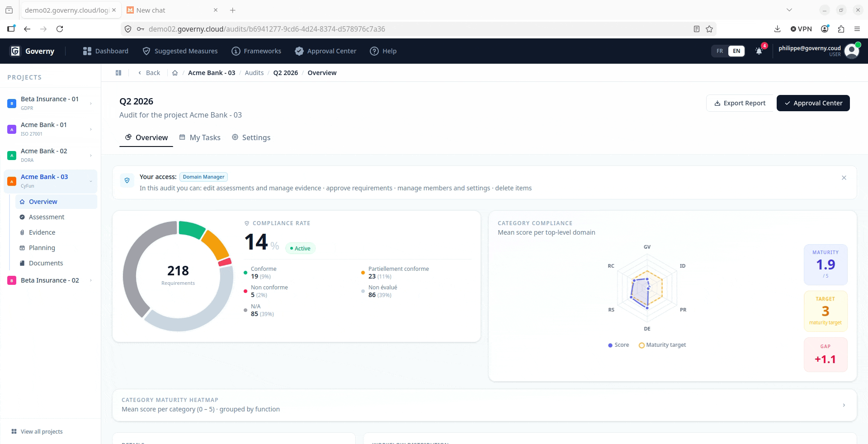
Task: Toggle sidebar panel icon
Action: click(x=118, y=73)
